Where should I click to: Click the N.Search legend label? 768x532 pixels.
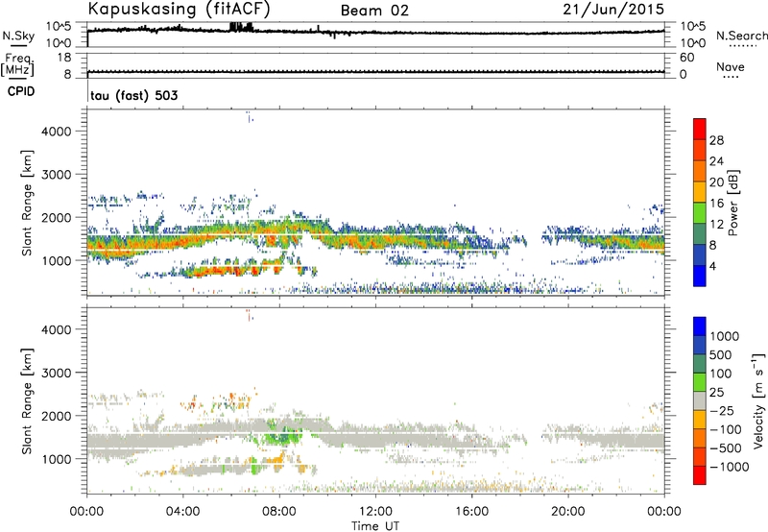coord(742,36)
